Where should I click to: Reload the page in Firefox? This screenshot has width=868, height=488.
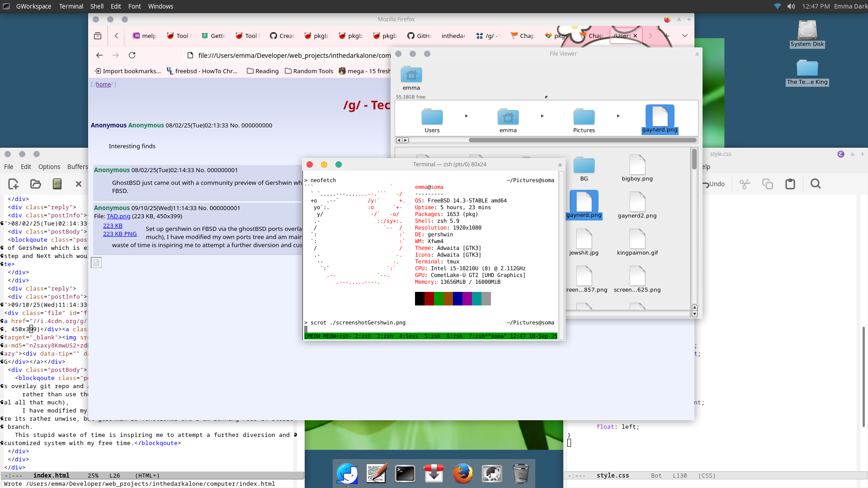[x=132, y=55]
